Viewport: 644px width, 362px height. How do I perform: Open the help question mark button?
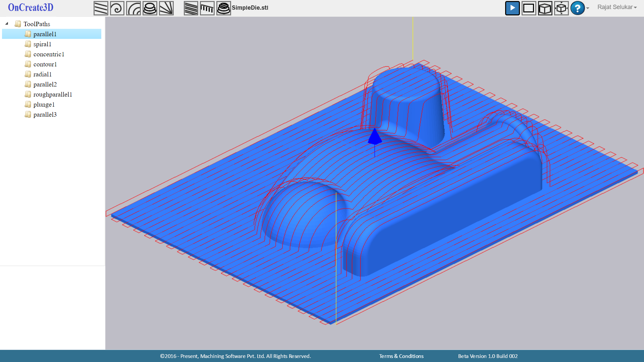coord(577,8)
